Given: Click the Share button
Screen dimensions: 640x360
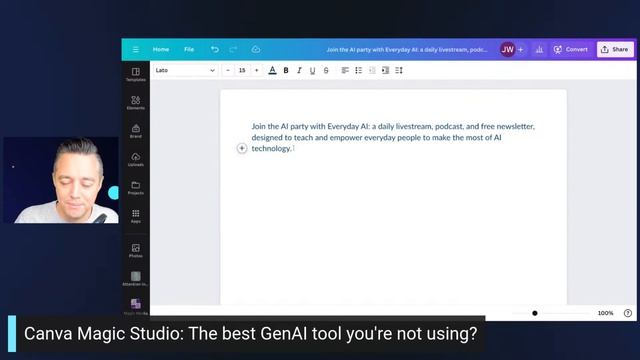Looking at the screenshot, I should (x=615, y=49).
